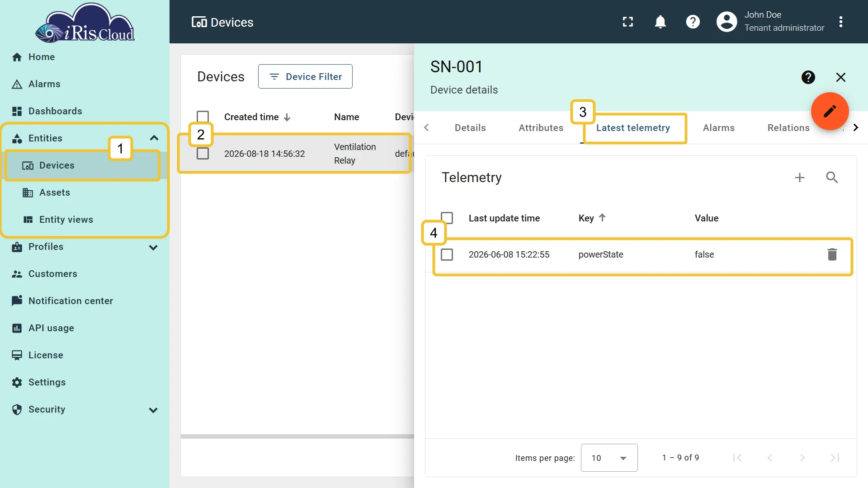Screen dimensions: 868x488
Task: Switch to the Attributes tab
Action: coord(541,128)
